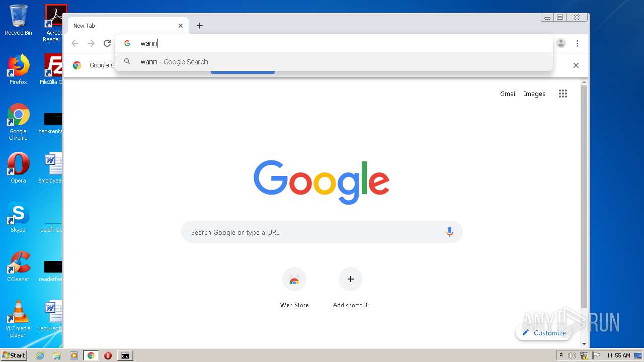Open File Explorer folder in taskbar
This screenshot has height=362, width=644.
[x=57, y=355]
